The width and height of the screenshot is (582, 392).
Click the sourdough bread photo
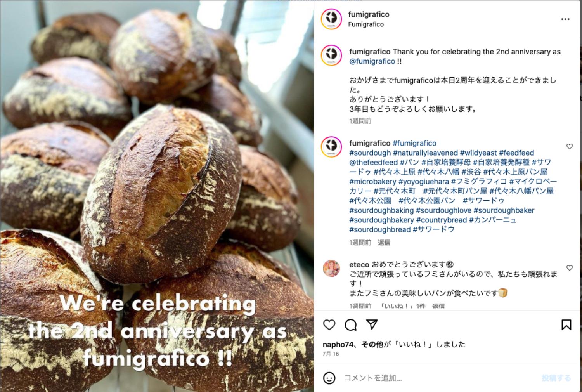[x=157, y=196]
